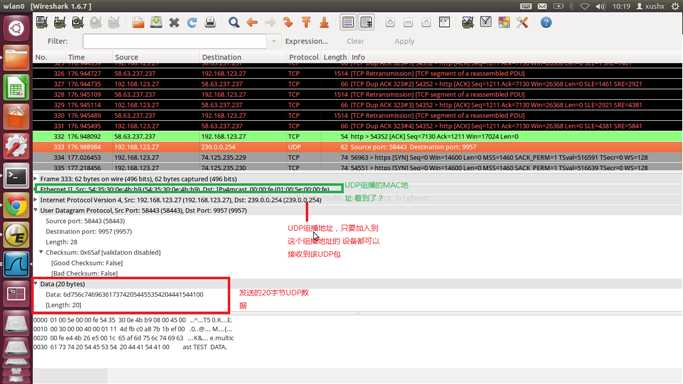This screenshot has height=384, width=683.
Task: Sort by the Protocol column header
Action: (x=304, y=57)
